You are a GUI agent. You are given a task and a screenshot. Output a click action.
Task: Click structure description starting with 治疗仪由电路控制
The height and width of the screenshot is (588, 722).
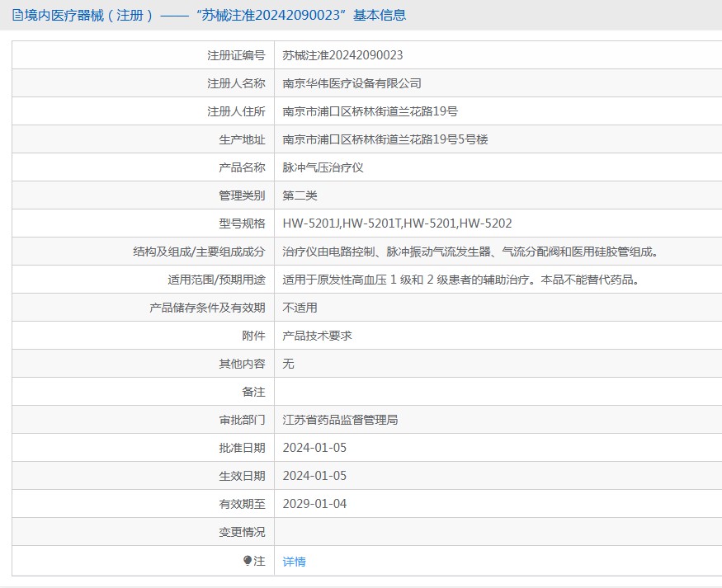(470, 252)
